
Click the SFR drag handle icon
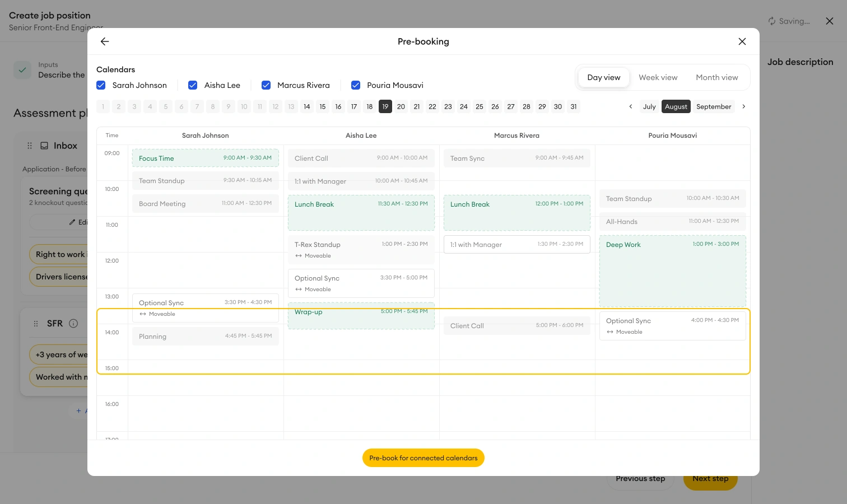point(36,324)
